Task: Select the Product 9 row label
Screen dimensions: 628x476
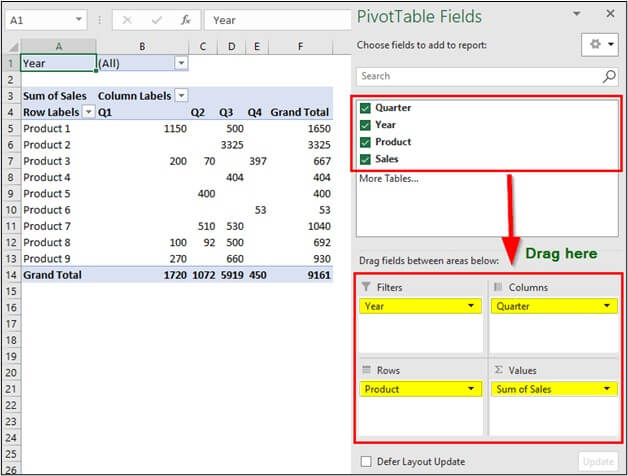Action: (46, 259)
